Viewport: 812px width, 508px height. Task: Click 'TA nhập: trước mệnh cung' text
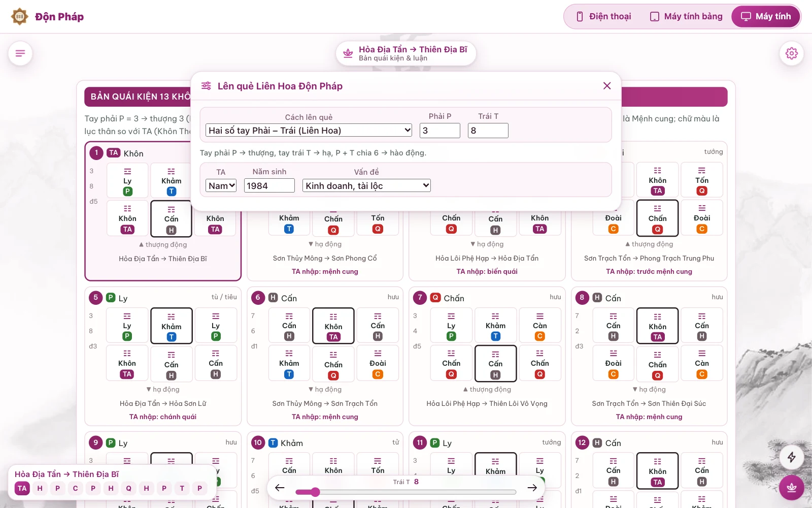pos(649,271)
